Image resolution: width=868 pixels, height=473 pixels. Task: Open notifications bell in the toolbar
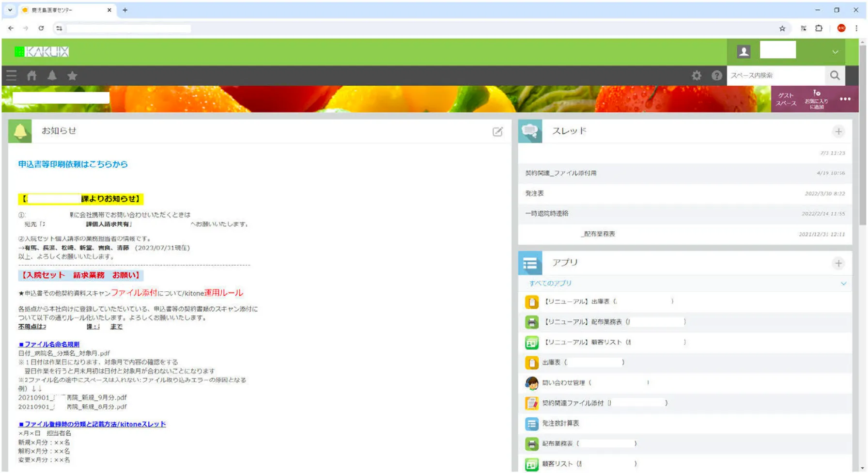52,76
